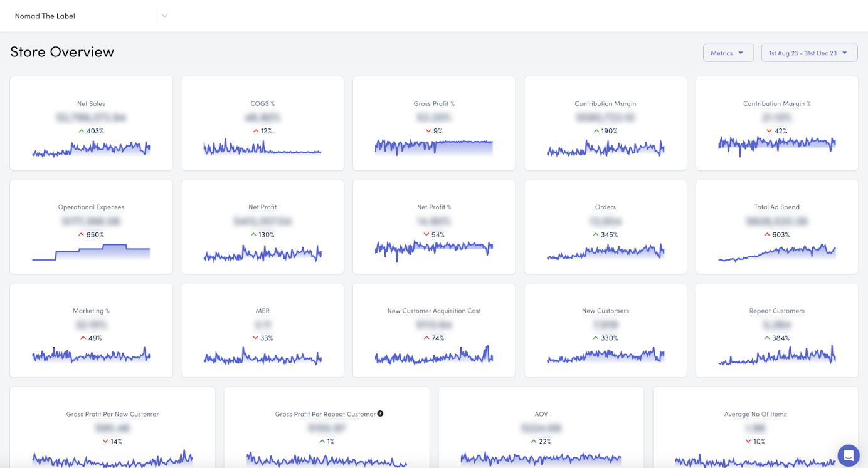Click the green up arrow on Orders card
This screenshot has width=868, height=468.
(595, 234)
